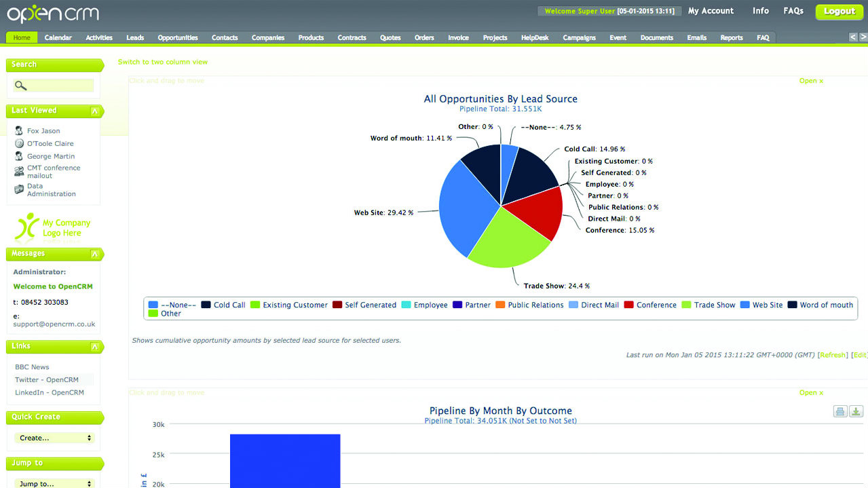Image resolution: width=868 pixels, height=488 pixels.
Task: Open Twitter - OpenCRM link
Action: coord(47,379)
